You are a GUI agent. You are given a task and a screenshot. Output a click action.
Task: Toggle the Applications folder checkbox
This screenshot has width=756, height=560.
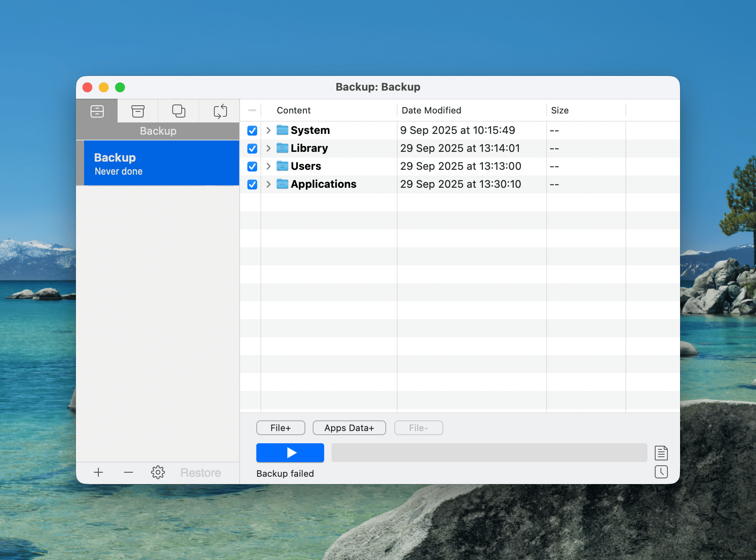(x=252, y=184)
